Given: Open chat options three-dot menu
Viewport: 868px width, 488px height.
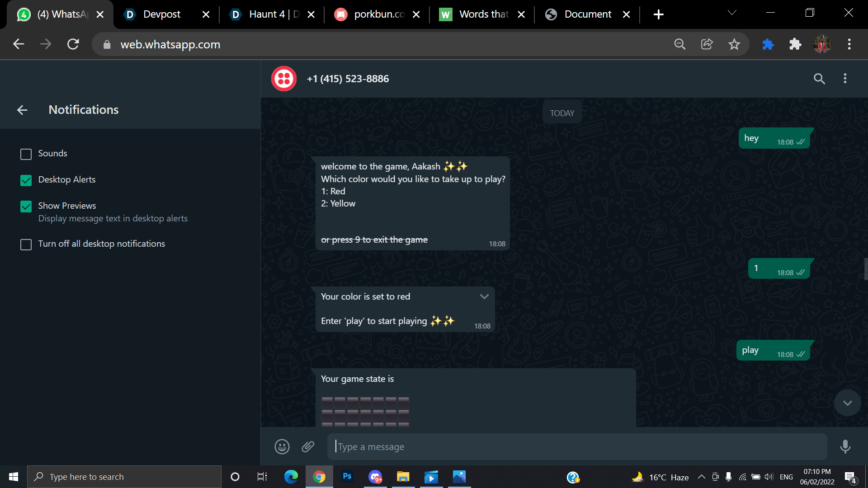Looking at the screenshot, I should coord(845,79).
